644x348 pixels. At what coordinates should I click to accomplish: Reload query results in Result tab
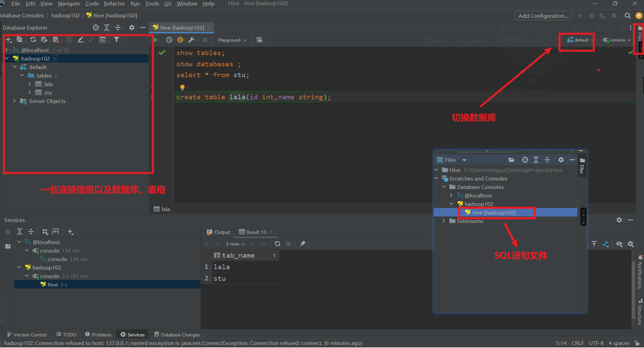tap(278, 244)
